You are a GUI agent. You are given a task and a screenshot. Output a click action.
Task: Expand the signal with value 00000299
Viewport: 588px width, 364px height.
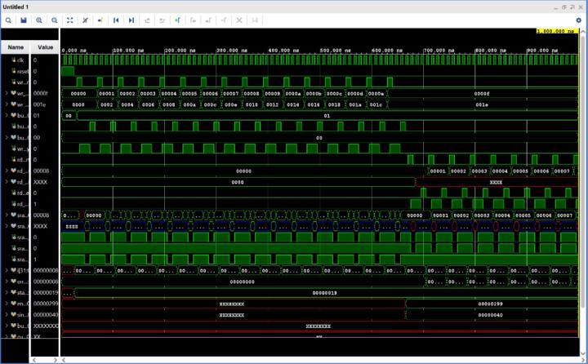pyautogui.click(x=7, y=303)
